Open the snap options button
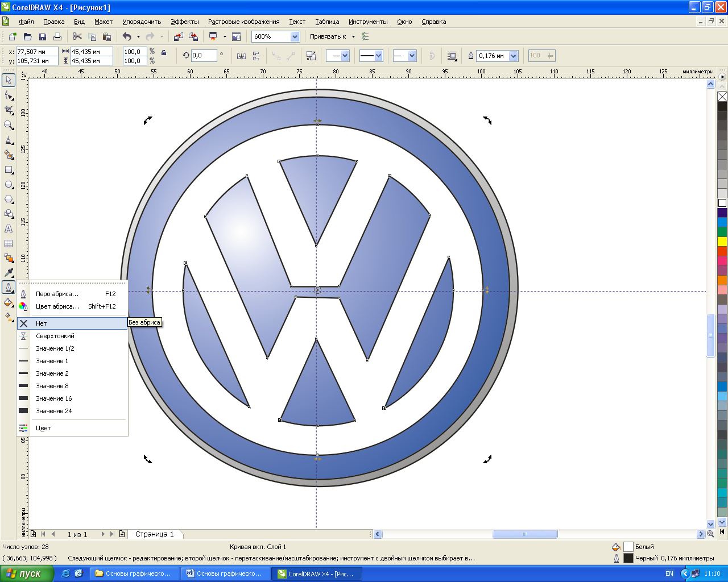Screen dimensions: 728x582 (x=365, y=36)
